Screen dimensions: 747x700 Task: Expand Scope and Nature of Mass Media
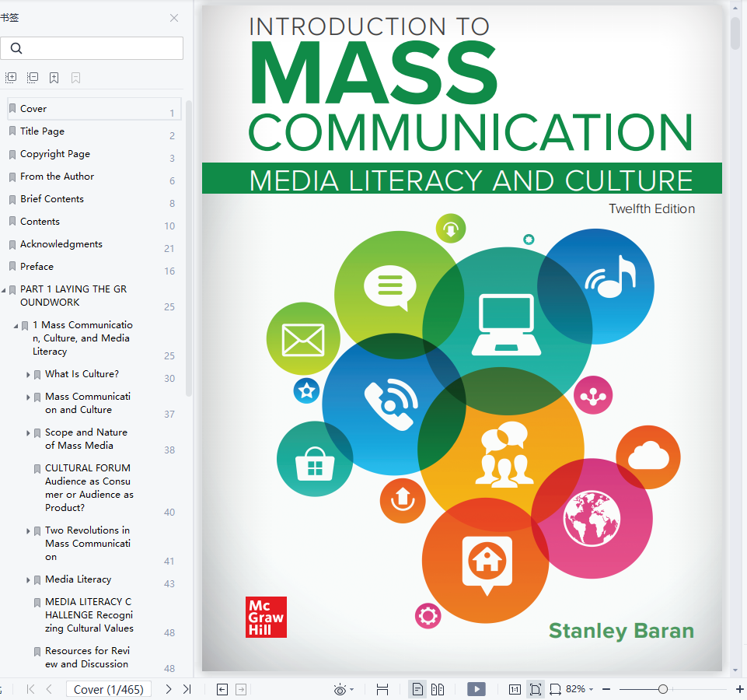tap(28, 433)
